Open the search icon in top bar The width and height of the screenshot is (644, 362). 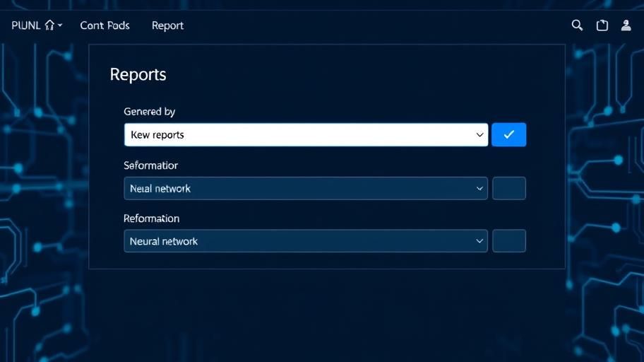pyautogui.click(x=577, y=25)
